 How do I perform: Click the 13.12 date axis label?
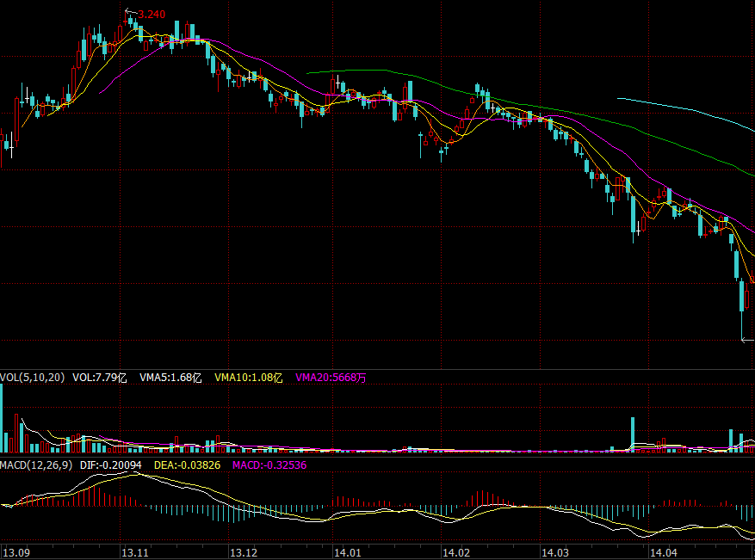[244, 552]
